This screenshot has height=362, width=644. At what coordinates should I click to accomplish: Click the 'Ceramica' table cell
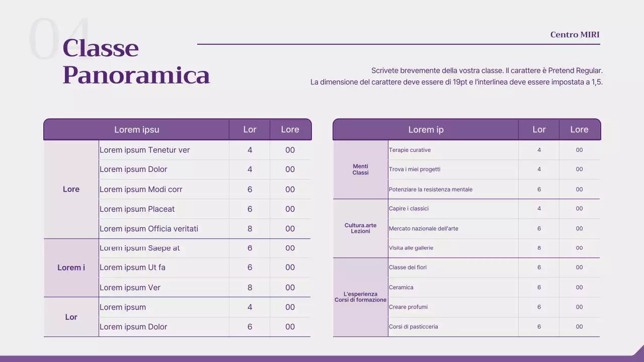pyautogui.click(x=400, y=287)
